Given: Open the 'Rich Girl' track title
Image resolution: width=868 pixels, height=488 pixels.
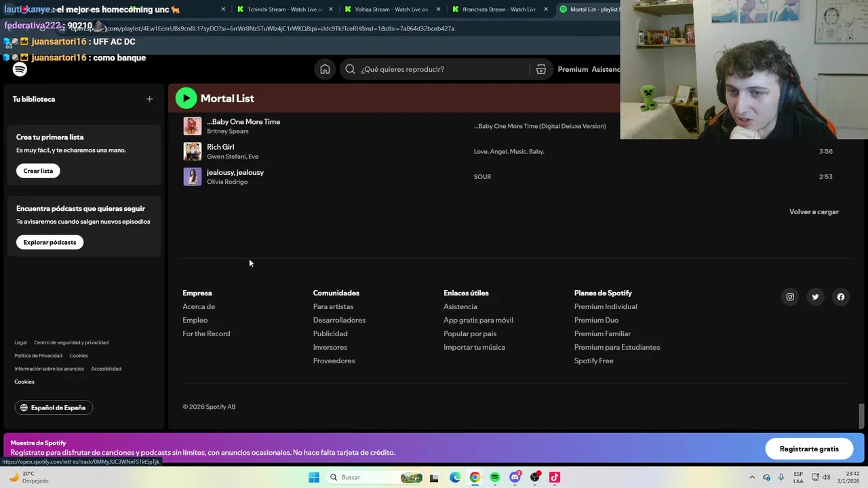Looking at the screenshot, I should point(220,147).
